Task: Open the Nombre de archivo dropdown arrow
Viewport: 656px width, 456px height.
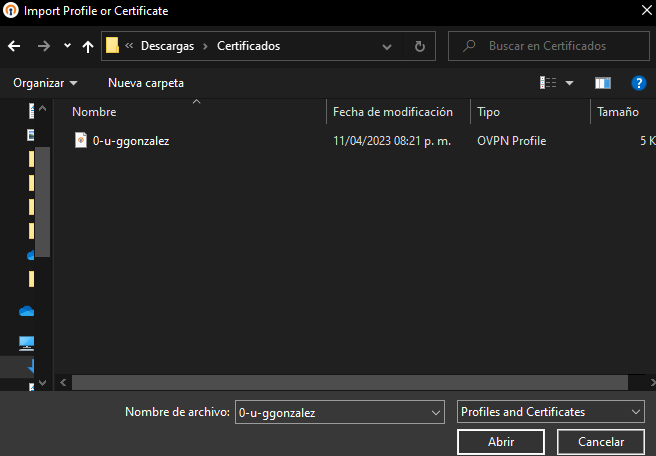Action: [x=436, y=413]
